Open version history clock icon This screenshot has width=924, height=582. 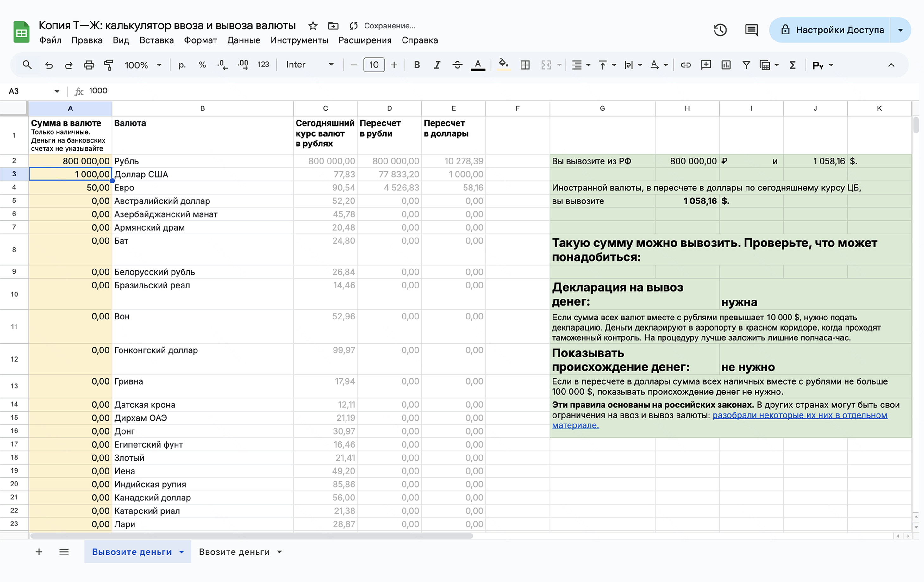(720, 30)
